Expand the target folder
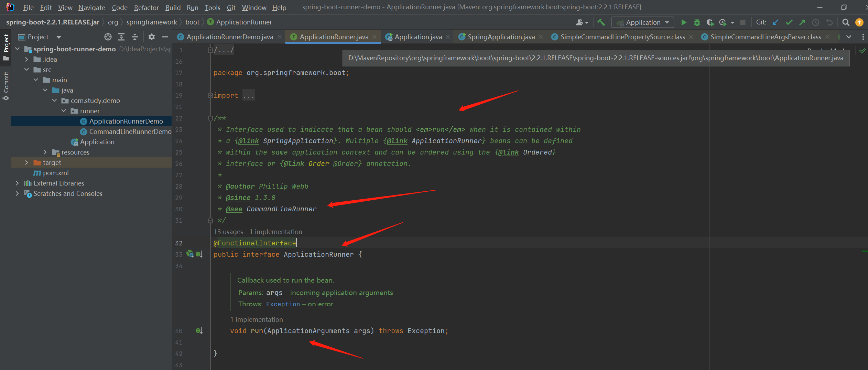Image resolution: width=868 pixels, height=370 pixels. (26, 162)
